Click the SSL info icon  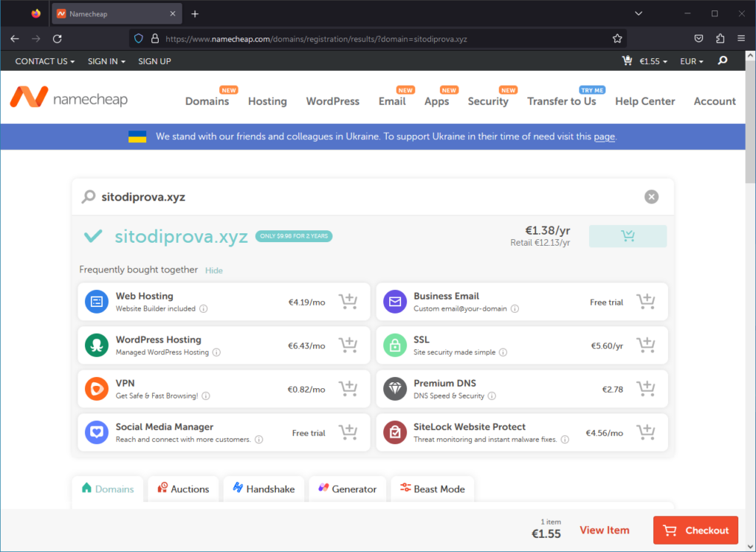tap(503, 353)
